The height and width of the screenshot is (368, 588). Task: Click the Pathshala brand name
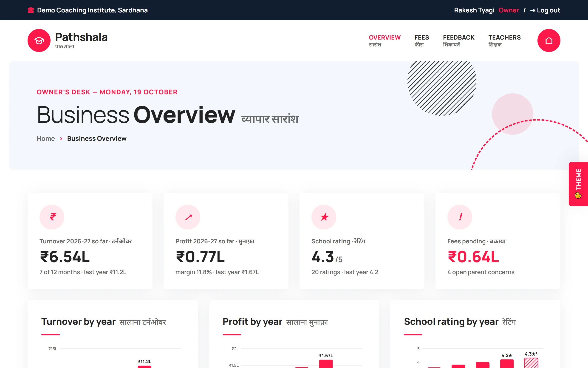(x=81, y=37)
